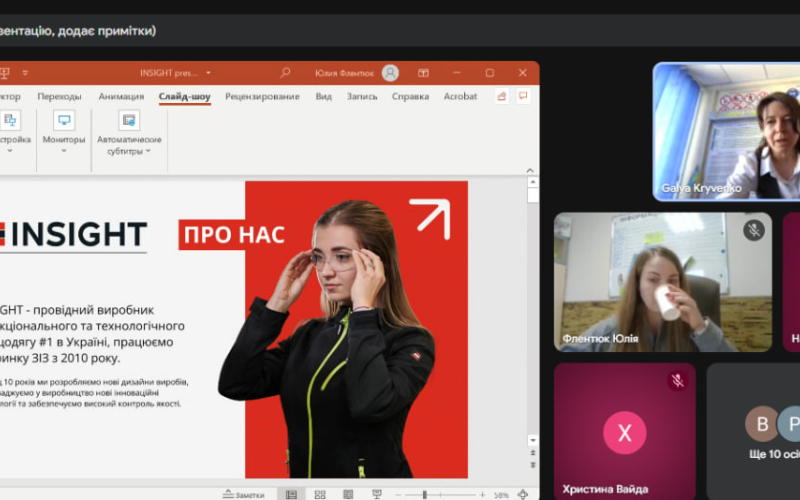Open search magnifier in PowerPoint title bar
Screen dimensions: 800x500
[285, 72]
